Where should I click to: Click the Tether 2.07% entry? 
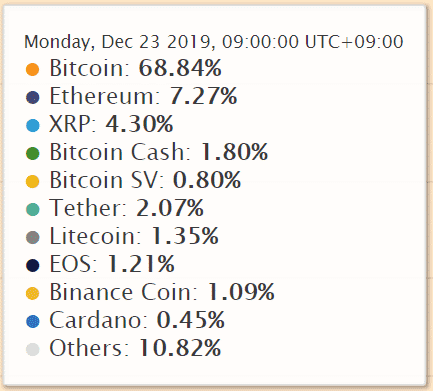click(x=127, y=208)
